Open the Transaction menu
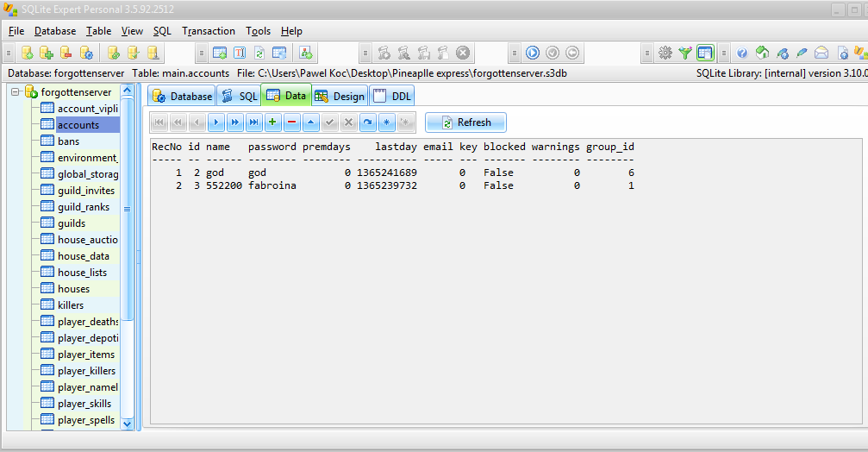868x452 pixels. [209, 31]
